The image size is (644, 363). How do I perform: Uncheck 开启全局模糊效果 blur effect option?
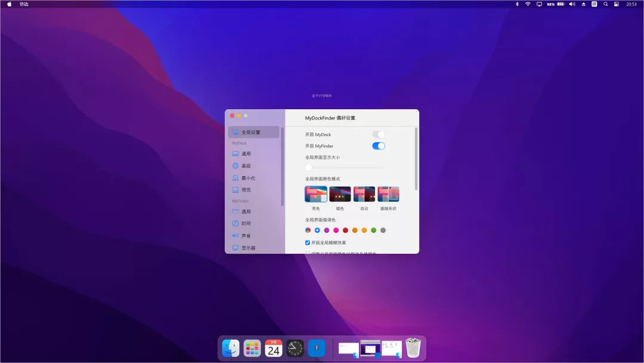pyautogui.click(x=308, y=242)
